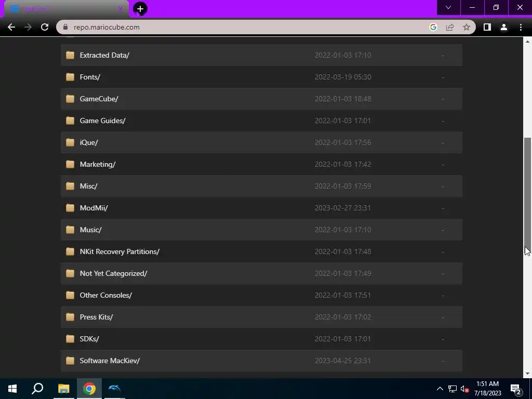The width and height of the screenshot is (532, 399).
Task: Open the Music folder
Action: pyautogui.click(x=90, y=230)
